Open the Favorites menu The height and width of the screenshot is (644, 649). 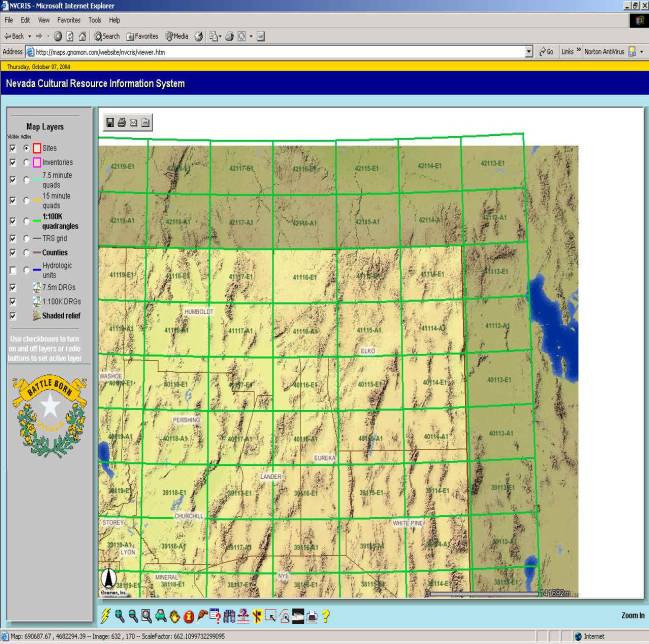click(69, 20)
